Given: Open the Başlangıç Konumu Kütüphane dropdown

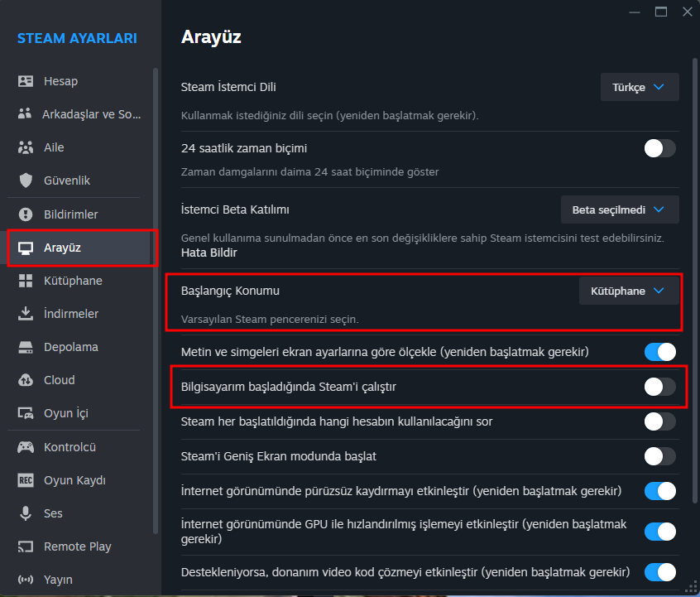Looking at the screenshot, I should point(629,291).
